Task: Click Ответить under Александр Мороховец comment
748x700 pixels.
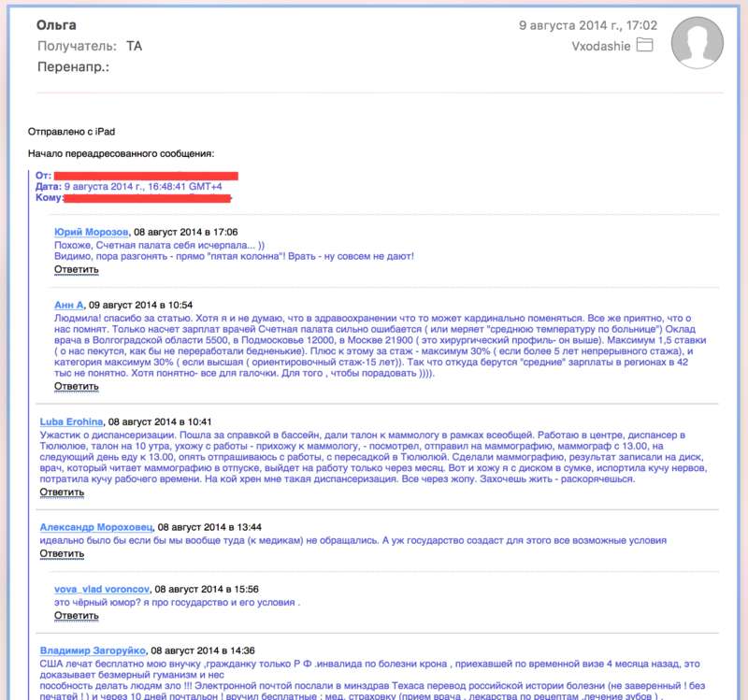Action: [62, 554]
